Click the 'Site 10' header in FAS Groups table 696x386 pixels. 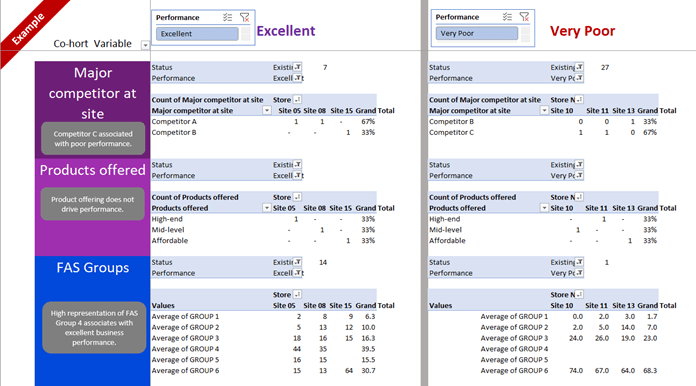(562, 306)
